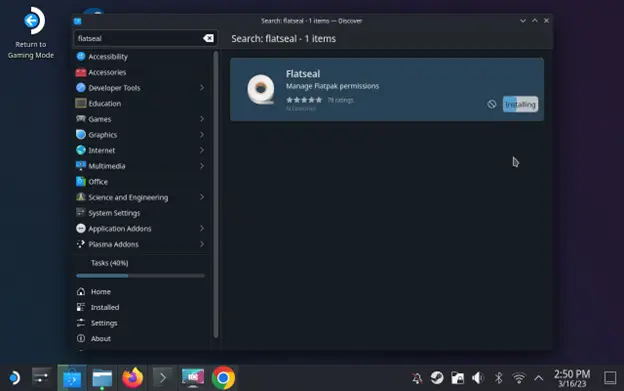Viewport: 624px width, 391px height.
Task: Click the Home house icon
Action: [x=81, y=292]
